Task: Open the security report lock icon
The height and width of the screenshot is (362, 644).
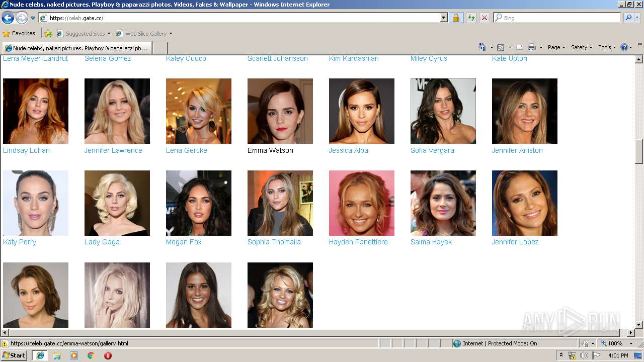Action: coord(456,18)
